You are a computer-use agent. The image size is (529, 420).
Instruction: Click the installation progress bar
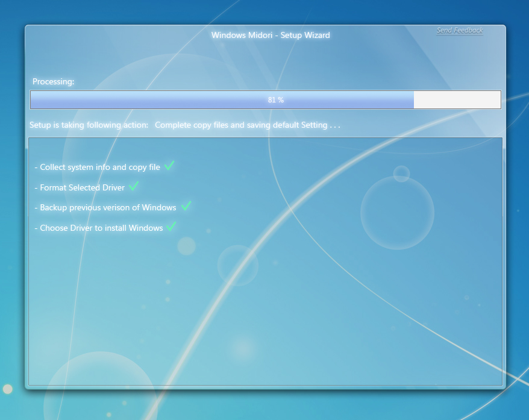(265, 99)
